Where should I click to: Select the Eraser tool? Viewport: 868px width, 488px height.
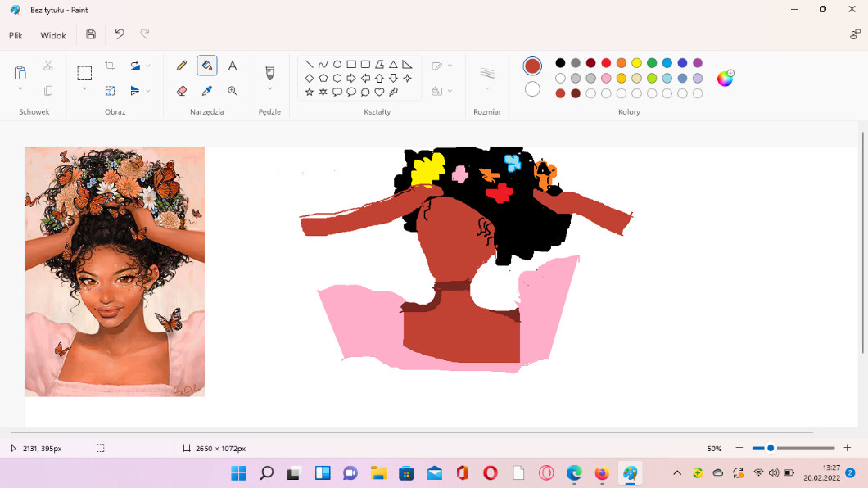(182, 91)
